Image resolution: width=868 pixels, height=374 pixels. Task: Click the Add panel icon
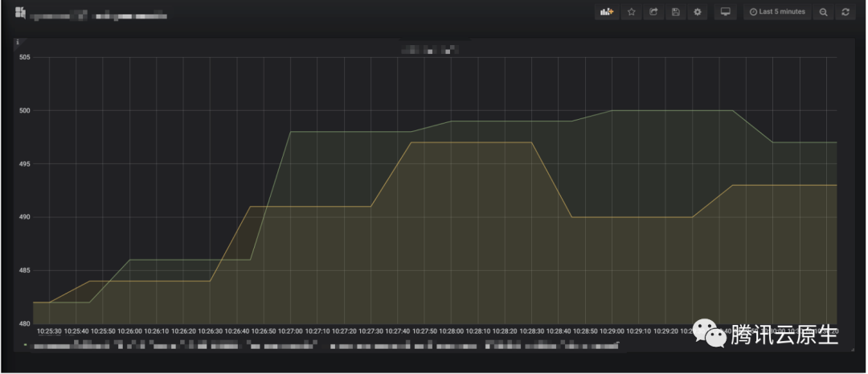pos(605,12)
